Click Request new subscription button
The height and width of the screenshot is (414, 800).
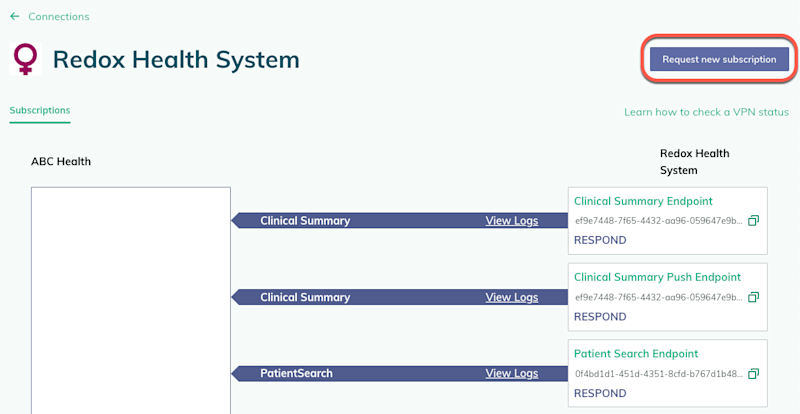[x=719, y=59]
